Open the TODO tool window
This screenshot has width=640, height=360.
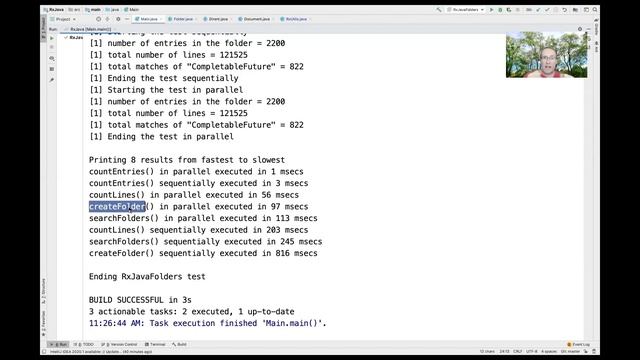click(x=84, y=344)
